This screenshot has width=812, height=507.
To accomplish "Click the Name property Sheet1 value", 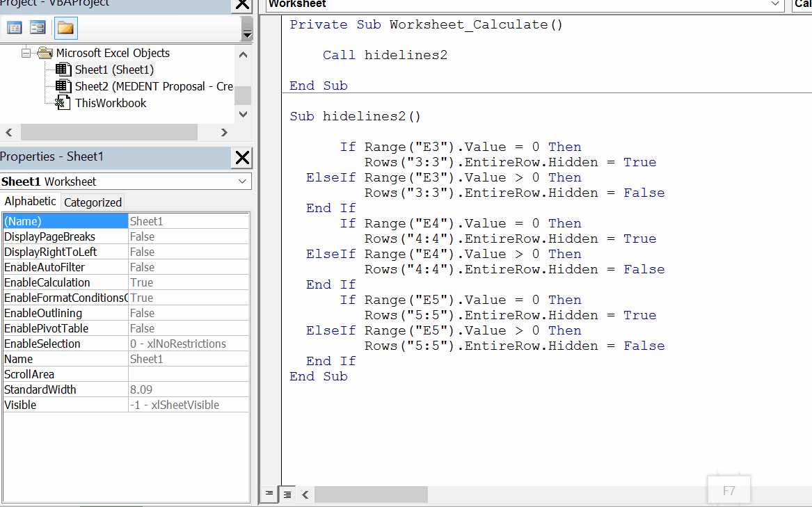I will 189,359.
